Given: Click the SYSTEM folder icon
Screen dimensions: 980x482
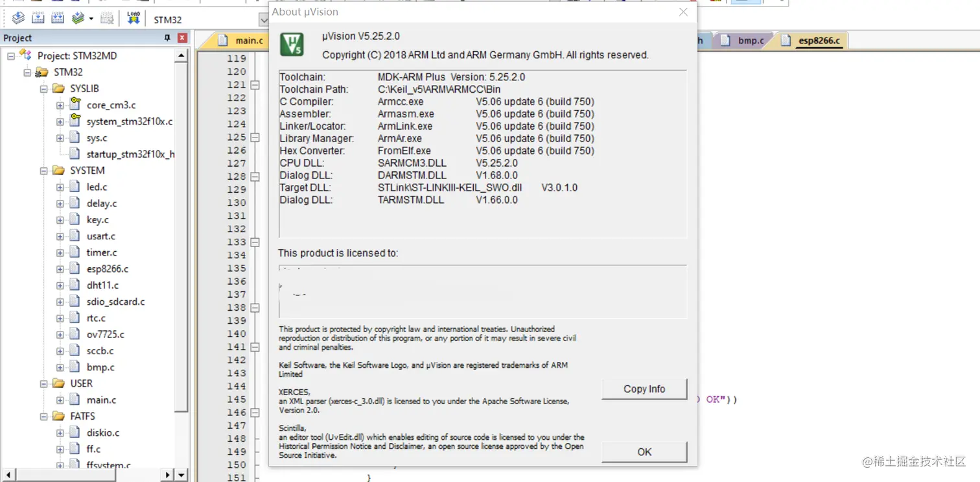Looking at the screenshot, I should 58,171.
